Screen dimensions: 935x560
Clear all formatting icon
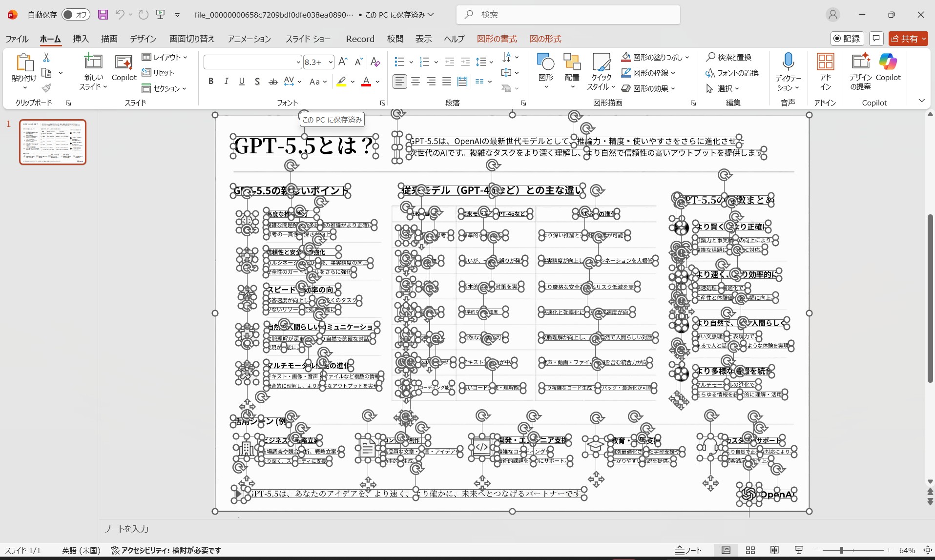pos(375,62)
